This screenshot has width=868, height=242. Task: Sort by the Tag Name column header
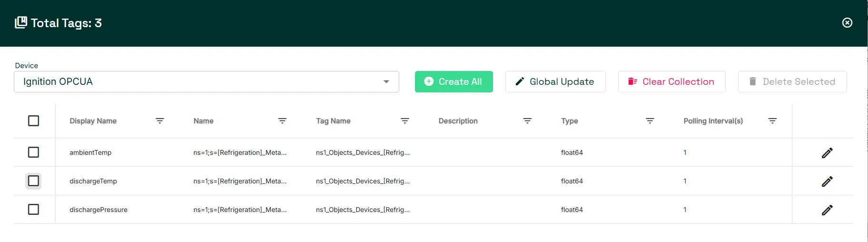point(333,121)
